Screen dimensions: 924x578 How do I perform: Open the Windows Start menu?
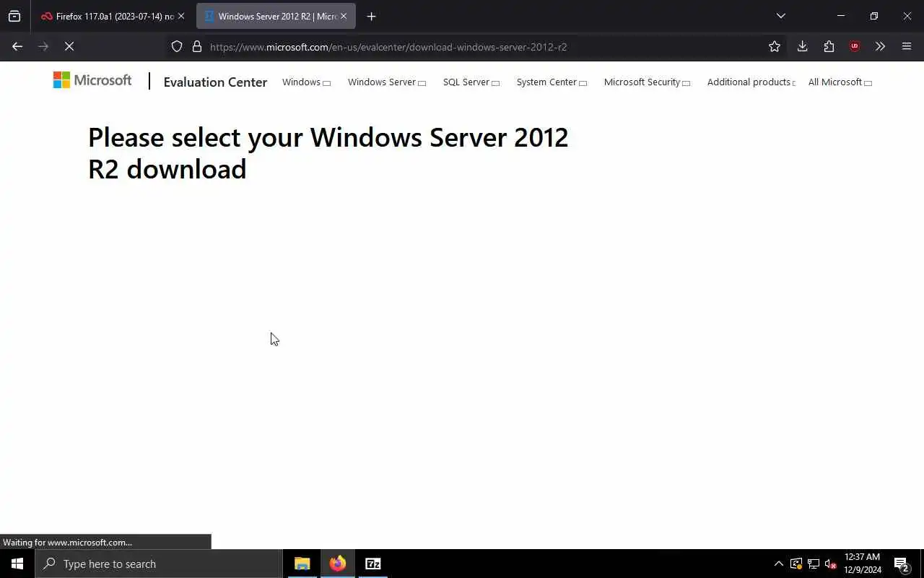tap(17, 564)
